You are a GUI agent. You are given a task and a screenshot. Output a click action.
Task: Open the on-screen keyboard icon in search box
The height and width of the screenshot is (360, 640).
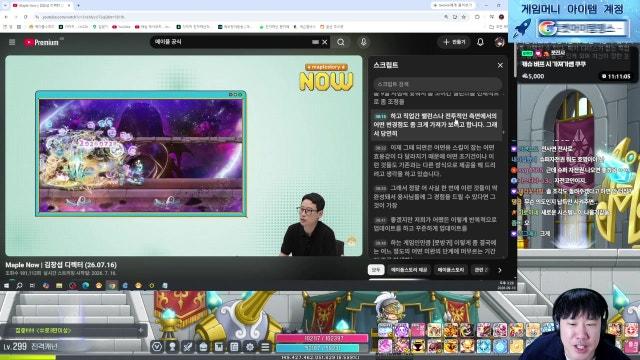[315, 42]
